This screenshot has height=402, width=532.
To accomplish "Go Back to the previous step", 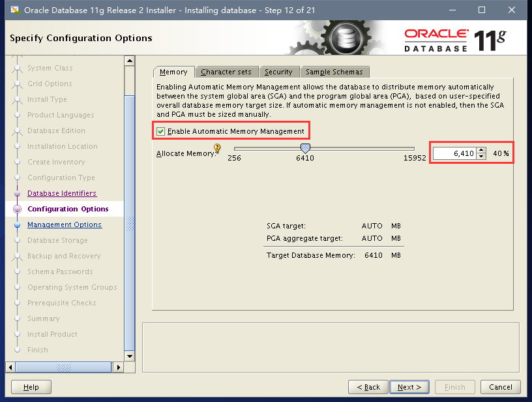I will point(368,387).
